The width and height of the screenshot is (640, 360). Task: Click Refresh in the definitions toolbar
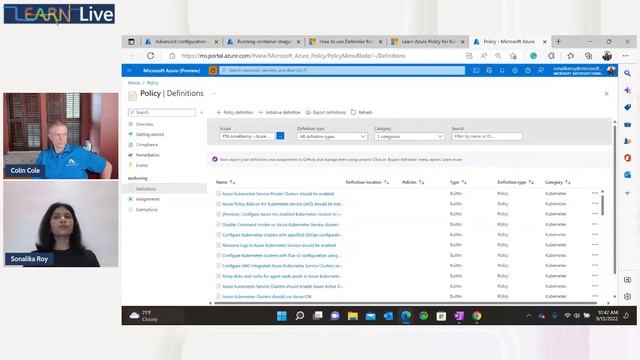pyautogui.click(x=362, y=112)
